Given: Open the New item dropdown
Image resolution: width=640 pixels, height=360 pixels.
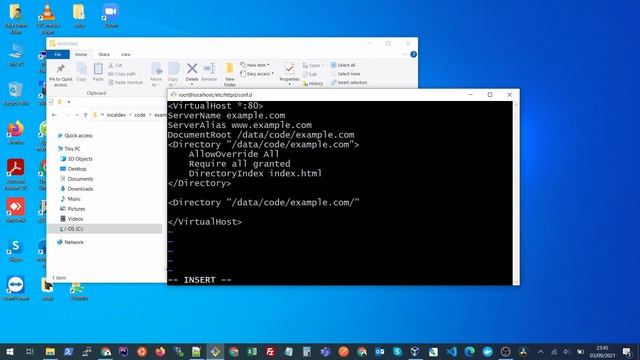Looking at the screenshot, I should point(255,65).
